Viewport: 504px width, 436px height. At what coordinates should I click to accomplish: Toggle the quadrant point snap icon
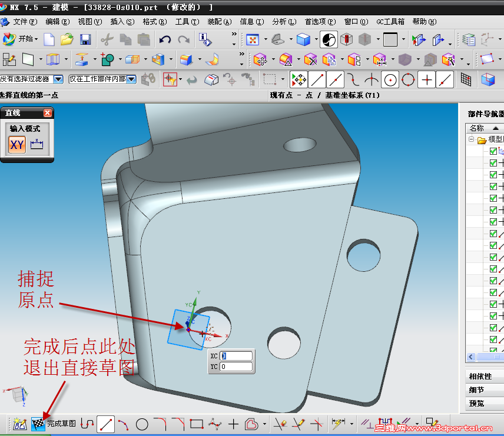coord(409,79)
